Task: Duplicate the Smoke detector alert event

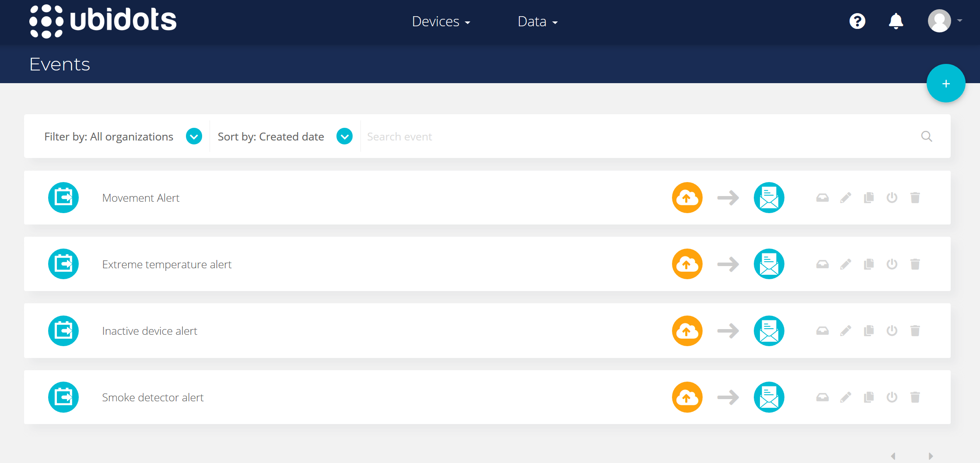Action: coord(869,397)
